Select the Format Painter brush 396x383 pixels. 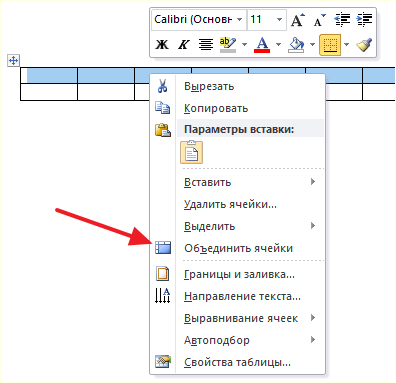(364, 44)
